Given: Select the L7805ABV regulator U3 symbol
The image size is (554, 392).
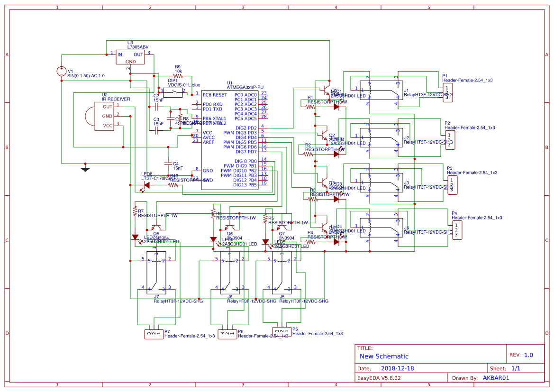Looking at the screenshot, I should click(130, 57).
